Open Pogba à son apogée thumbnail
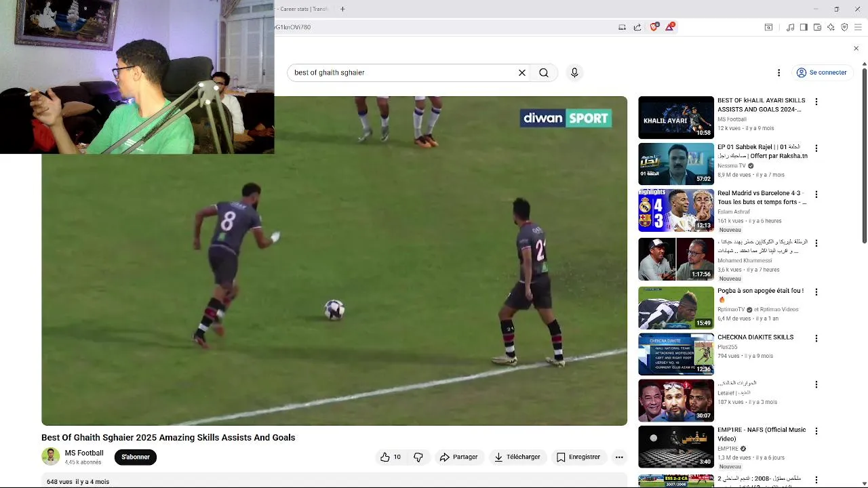The image size is (868, 488). [676, 308]
